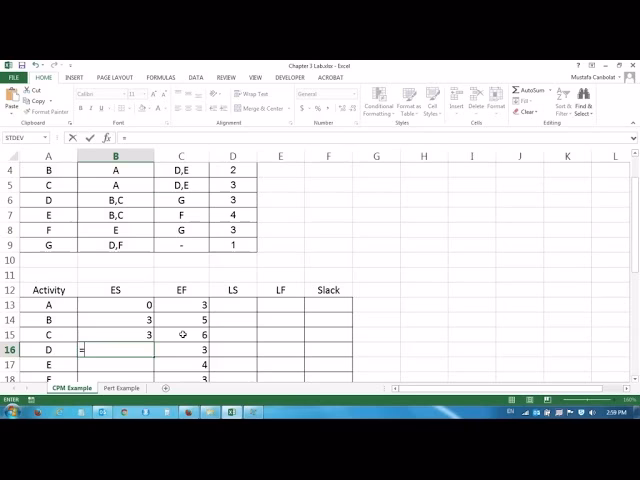Click the Insert Function fx button
640x480 pixels.
point(107,138)
